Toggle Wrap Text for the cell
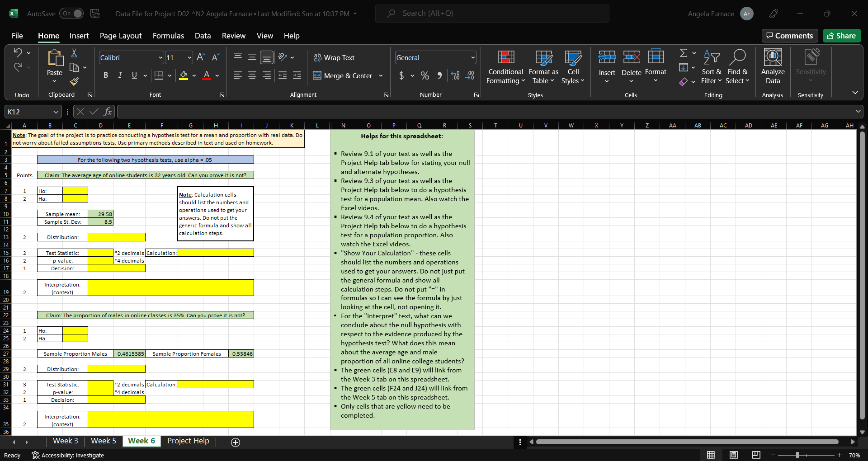 pos(334,58)
